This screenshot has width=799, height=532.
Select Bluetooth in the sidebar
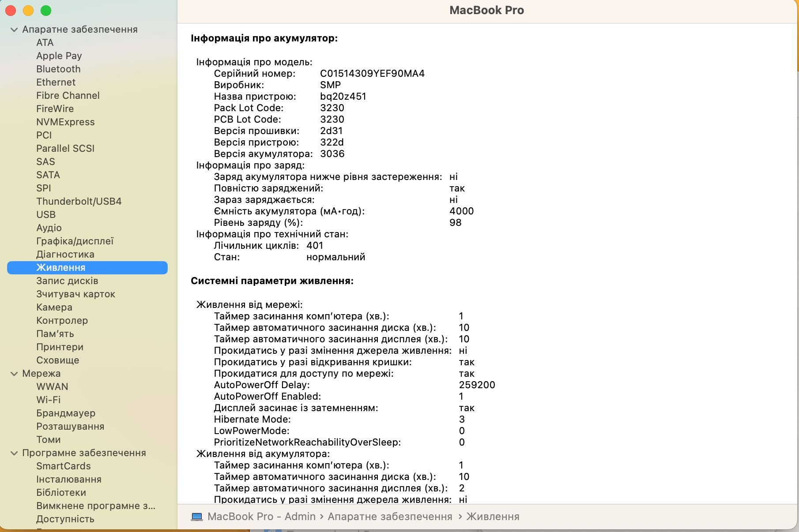(58, 69)
